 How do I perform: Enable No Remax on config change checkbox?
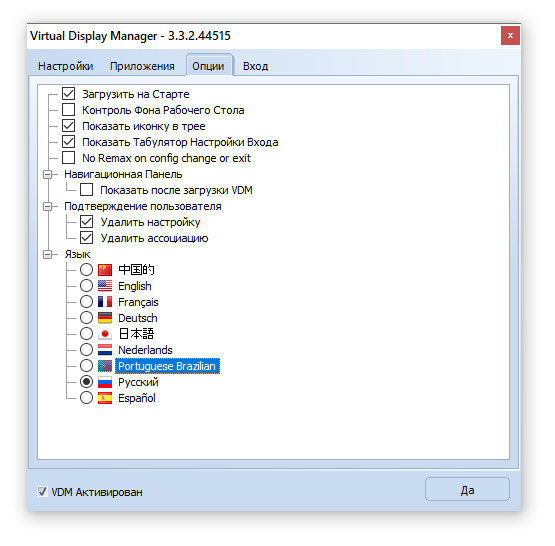click(68, 157)
